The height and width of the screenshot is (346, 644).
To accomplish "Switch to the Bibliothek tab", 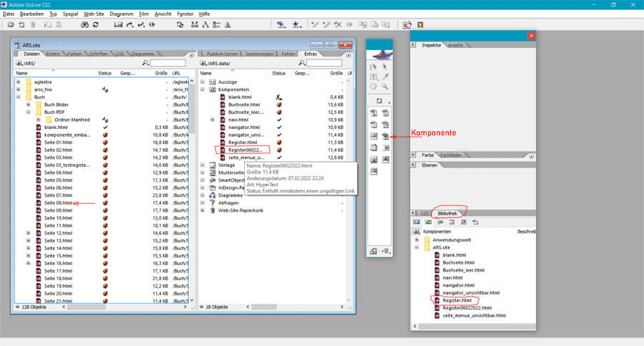I will click(447, 213).
